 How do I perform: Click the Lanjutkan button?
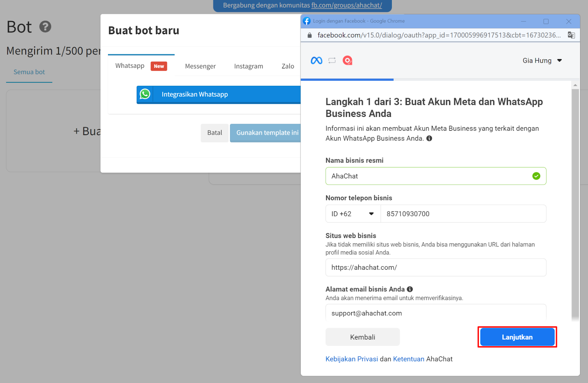tap(517, 337)
